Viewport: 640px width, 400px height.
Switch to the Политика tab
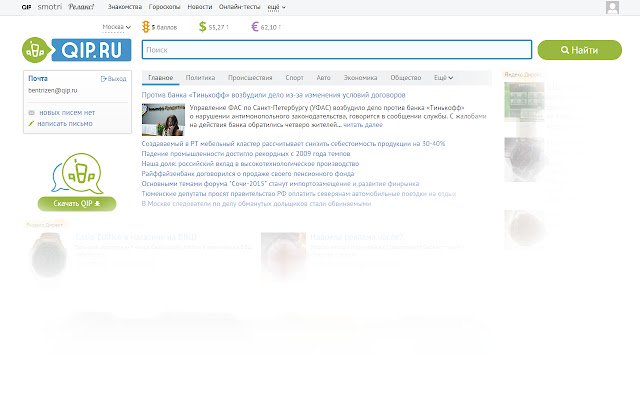click(200, 78)
